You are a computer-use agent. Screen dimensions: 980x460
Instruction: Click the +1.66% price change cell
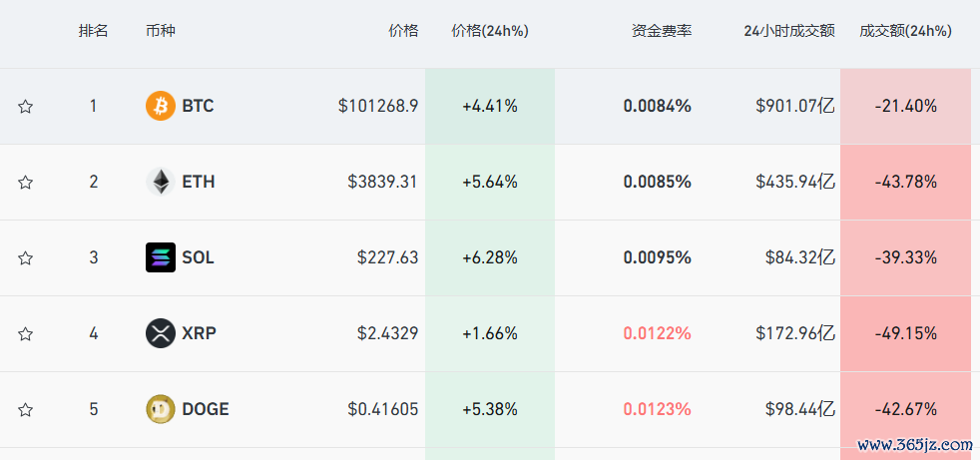point(490,333)
